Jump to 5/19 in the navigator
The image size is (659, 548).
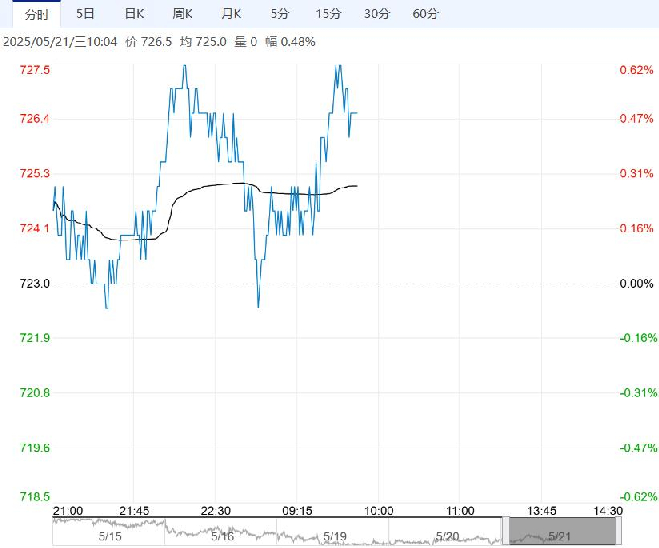(x=335, y=536)
